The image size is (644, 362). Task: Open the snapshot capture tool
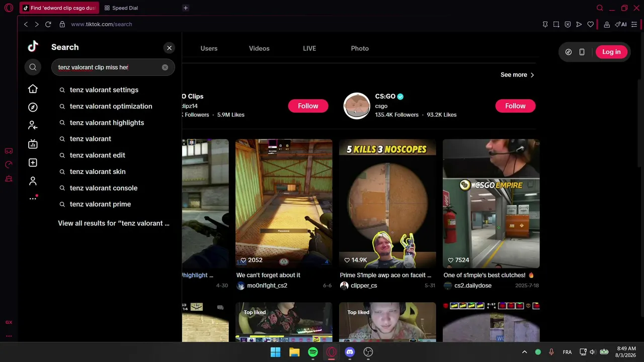click(x=556, y=24)
